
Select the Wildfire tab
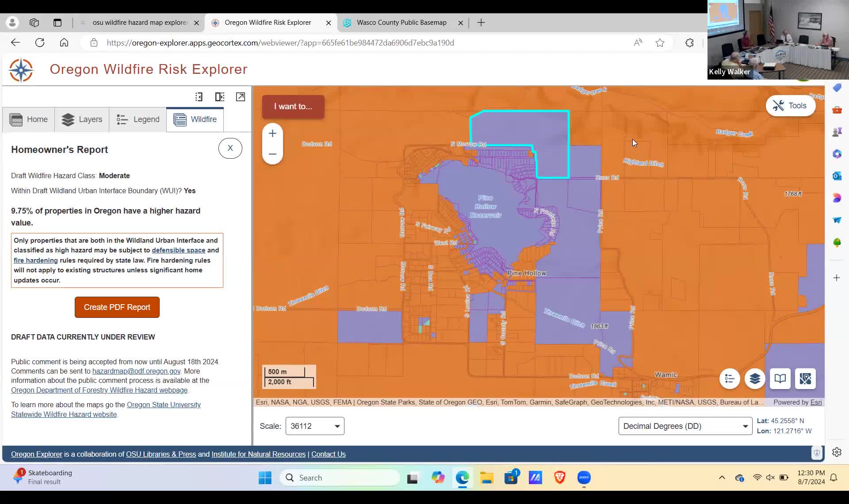coord(195,119)
